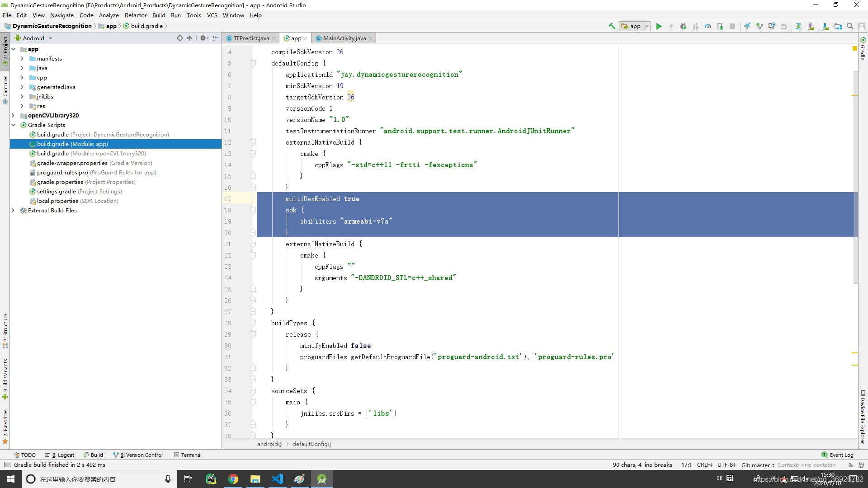Open the Refactor menu
The width and height of the screenshot is (868, 488).
pos(136,15)
